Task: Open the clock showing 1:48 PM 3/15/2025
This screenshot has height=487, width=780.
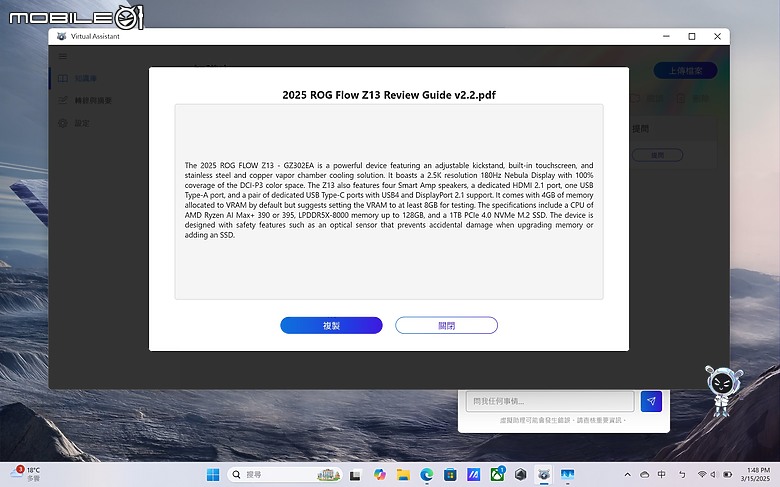Action: (x=756, y=475)
